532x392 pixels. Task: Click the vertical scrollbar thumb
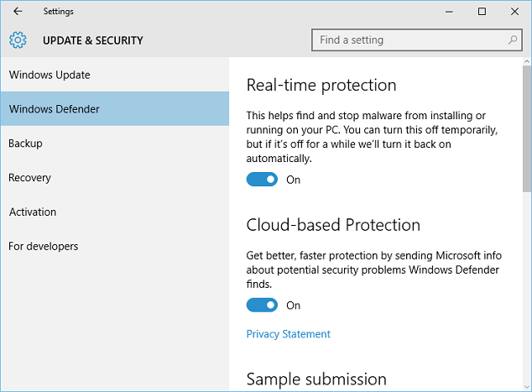click(x=527, y=129)
